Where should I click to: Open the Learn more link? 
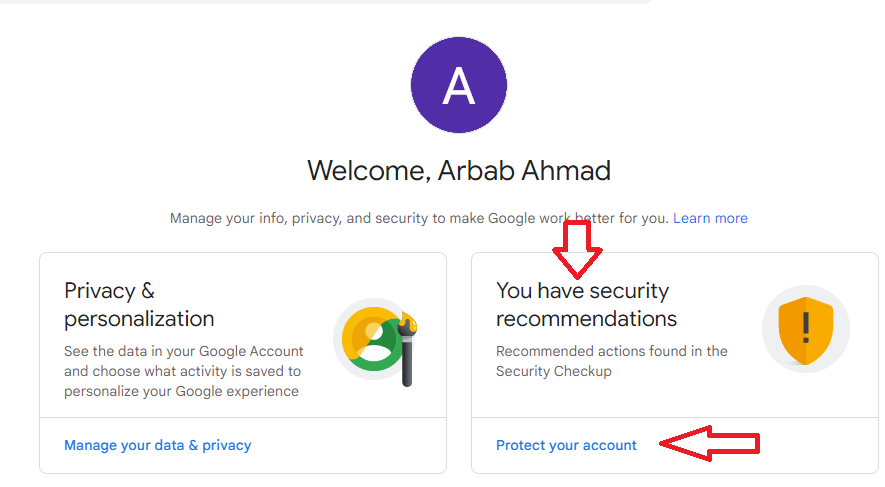pos(710,218)
